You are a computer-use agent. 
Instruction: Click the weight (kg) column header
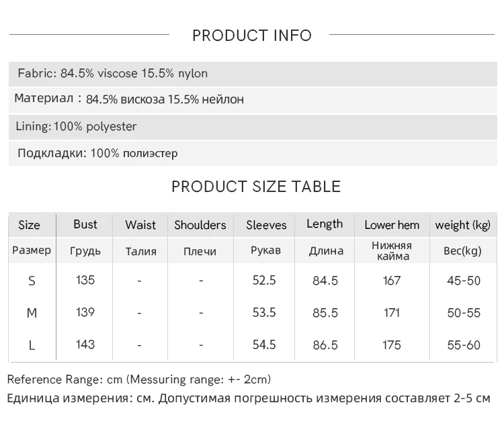pos(463,225)
